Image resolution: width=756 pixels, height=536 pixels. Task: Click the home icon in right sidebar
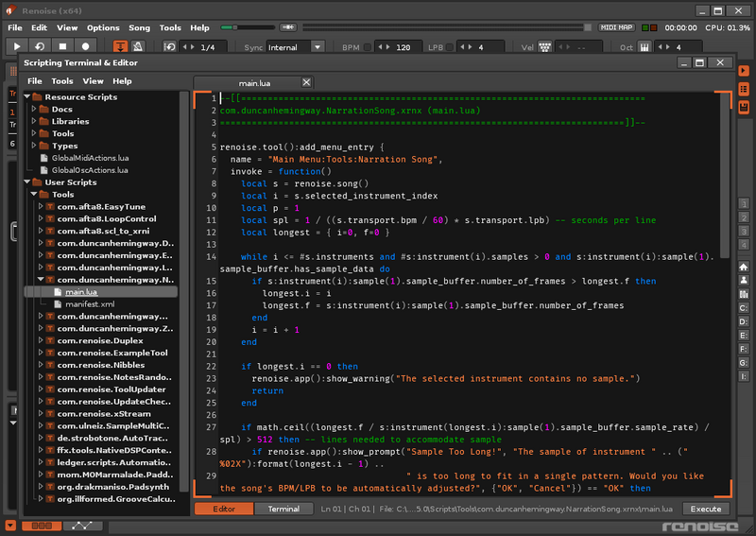tap(744, 267)
